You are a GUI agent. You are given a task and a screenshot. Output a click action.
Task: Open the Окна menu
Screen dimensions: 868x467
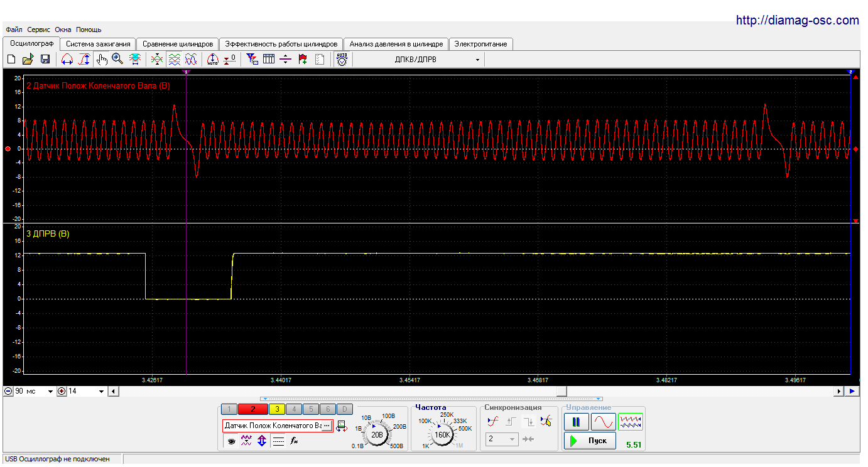click(x=63, y=30)
